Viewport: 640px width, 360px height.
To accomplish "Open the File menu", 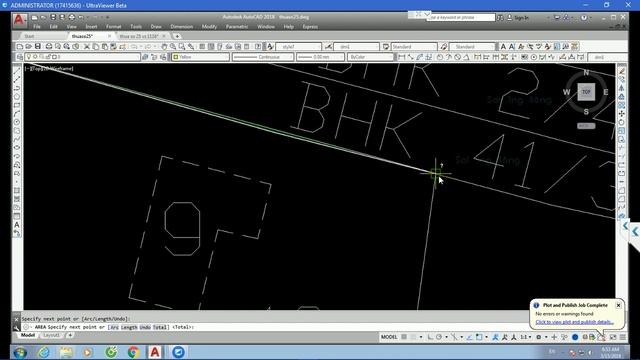I will pyautogui.click(x=37, y=27).
